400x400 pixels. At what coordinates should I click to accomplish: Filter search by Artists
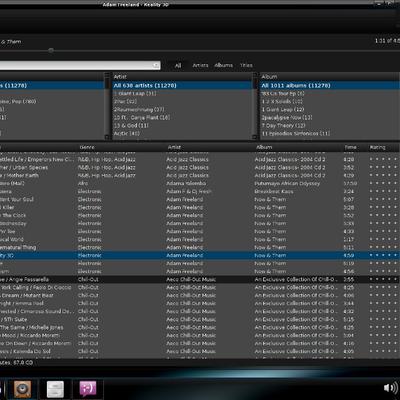pos(200,65)
